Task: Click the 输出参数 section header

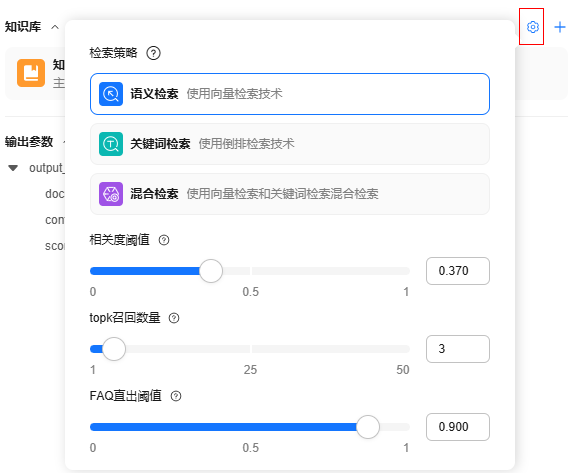Action: [29, 141]
